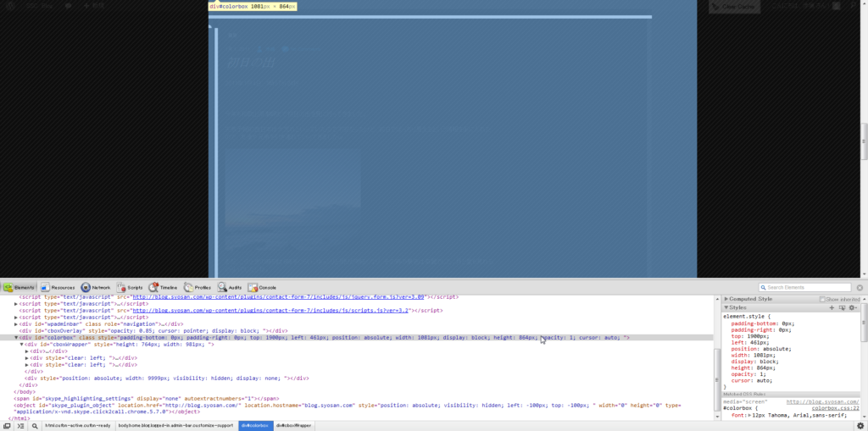The image size is (868, 431).
Task: Select the div#cboxWrapper breadcrumb
Action: tap(294, 425)
